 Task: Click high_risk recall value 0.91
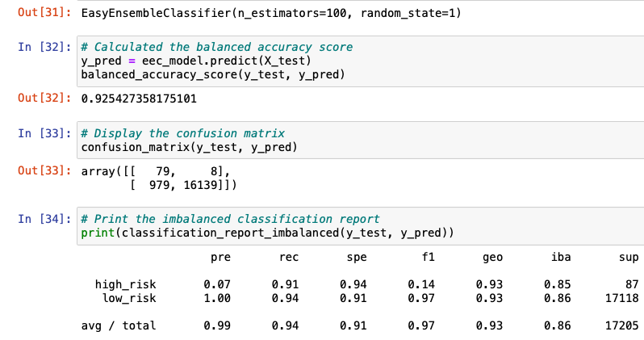point(285,284)
